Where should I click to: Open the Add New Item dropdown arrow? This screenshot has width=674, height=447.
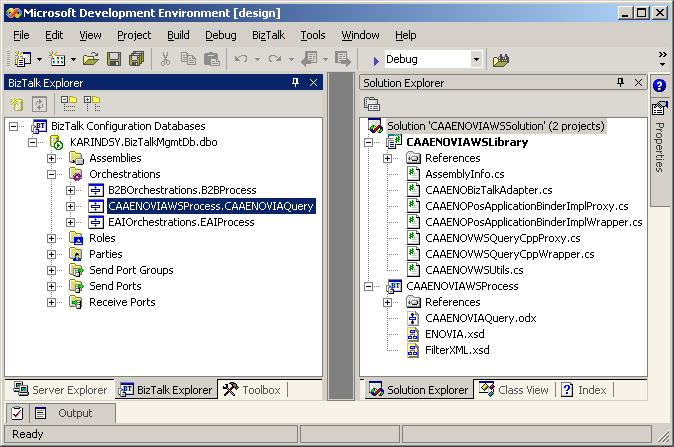[x=73, y=59]
